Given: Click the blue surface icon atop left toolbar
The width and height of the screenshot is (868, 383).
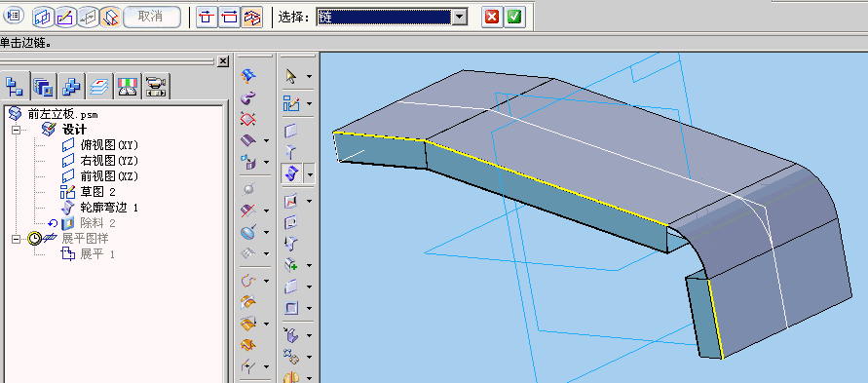Looking at the screenshot, I should pyautogui.click(x=249, y=76).
